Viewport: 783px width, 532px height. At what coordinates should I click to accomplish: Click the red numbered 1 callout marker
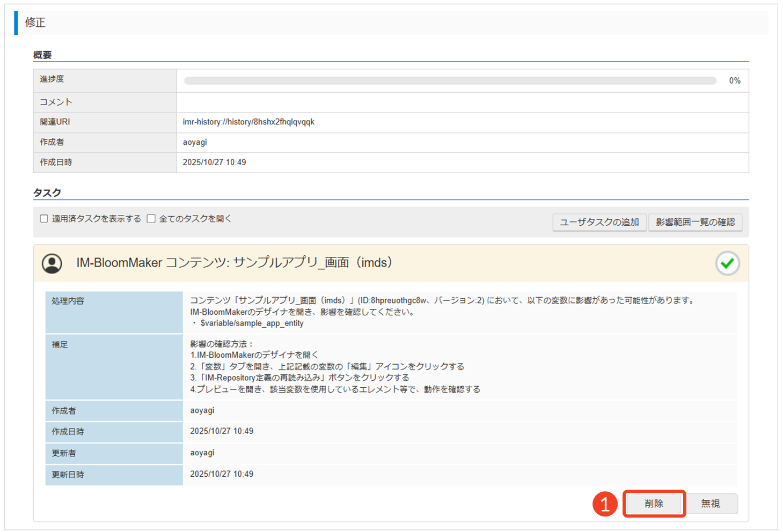click(x=605, y=504)
